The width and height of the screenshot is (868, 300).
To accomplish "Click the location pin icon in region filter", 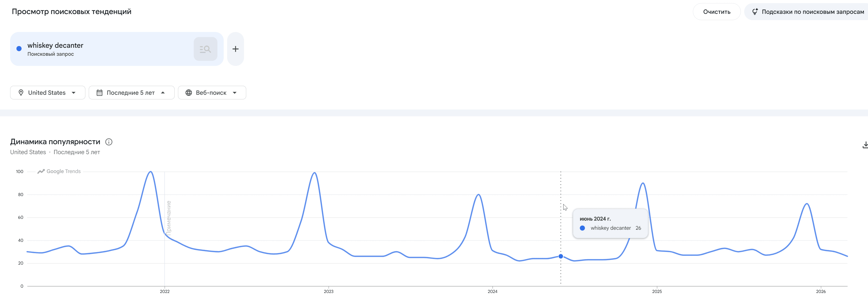I will click(21, 92).
